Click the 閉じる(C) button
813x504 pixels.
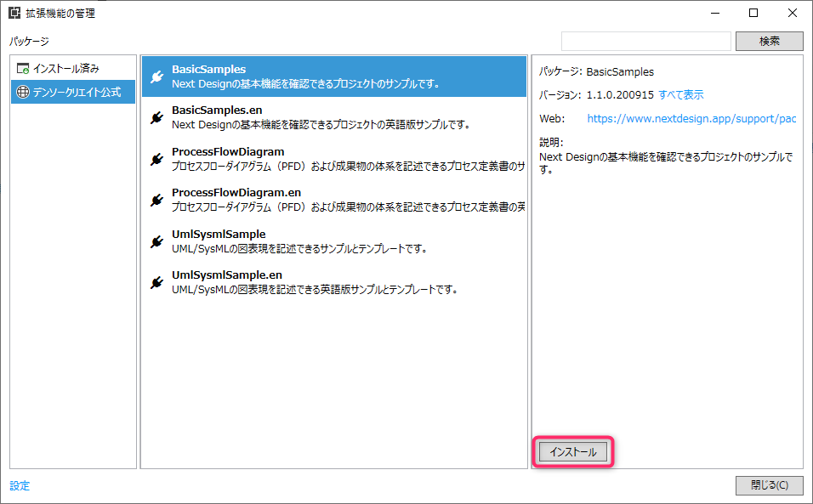pos(770,485)
